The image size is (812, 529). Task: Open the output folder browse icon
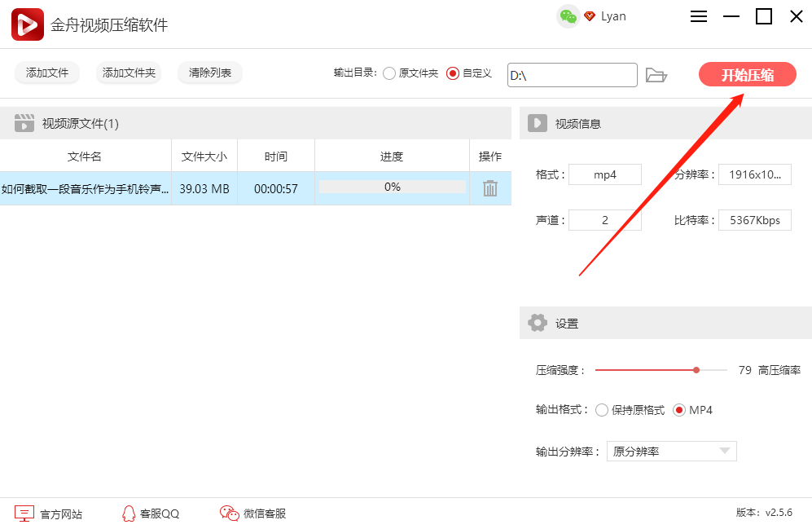tap(656, 75)
